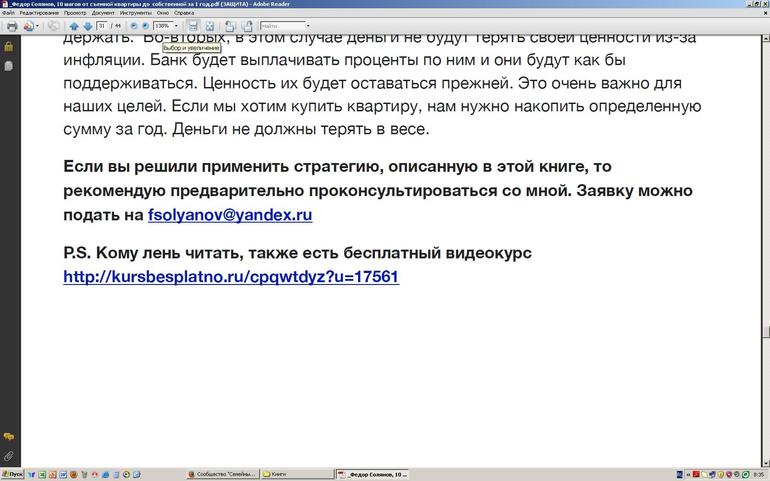Viewport: 770px width, 481px height.
Task: Open the Справка menu
Action: click(x=184, y=13)
